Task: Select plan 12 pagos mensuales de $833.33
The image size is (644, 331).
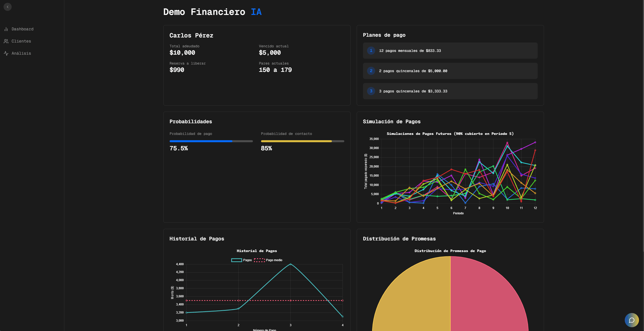Action: pos(450,51)
